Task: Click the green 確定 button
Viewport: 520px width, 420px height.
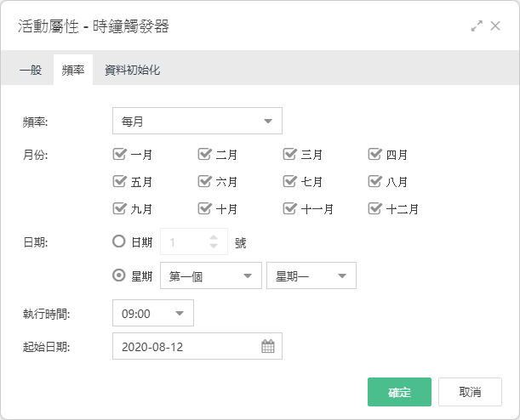Action: 399,392
